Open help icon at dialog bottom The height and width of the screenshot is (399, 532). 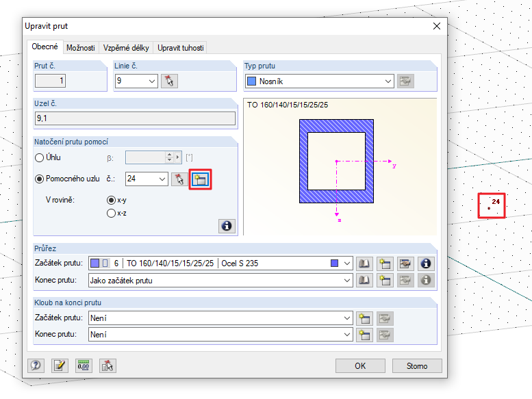coord(36,365)
